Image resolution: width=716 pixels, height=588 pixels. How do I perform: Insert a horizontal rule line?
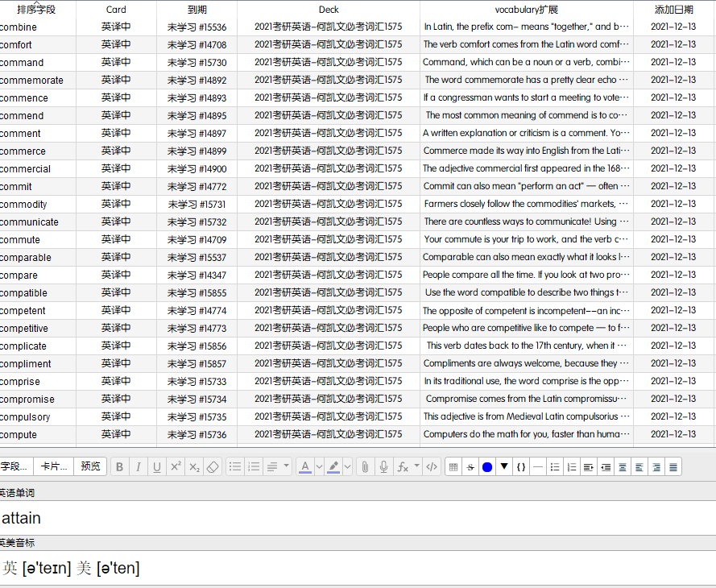pyautogui.click(x=538, y=466)
